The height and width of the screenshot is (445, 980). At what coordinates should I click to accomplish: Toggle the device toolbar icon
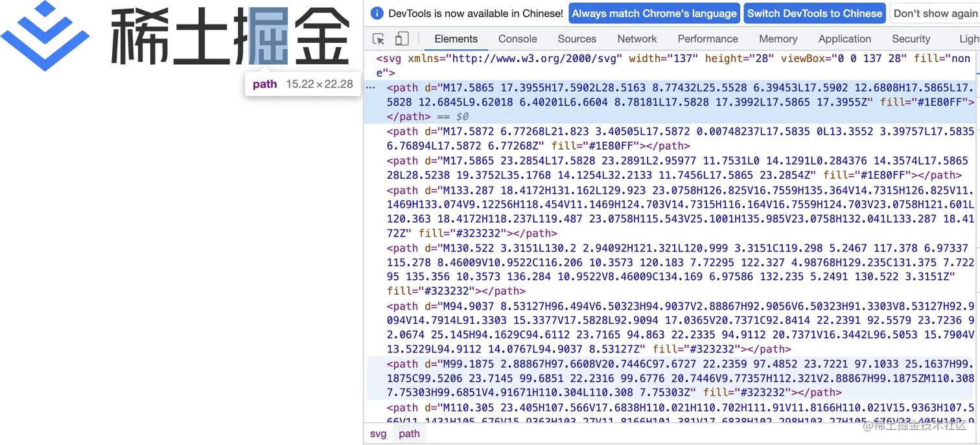tap(402, 39)
